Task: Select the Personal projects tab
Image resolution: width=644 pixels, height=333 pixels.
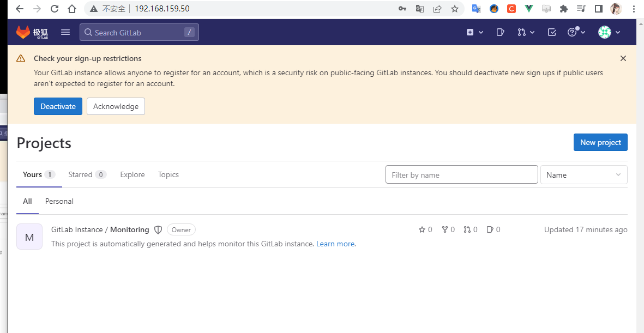Action: point(59,202)
